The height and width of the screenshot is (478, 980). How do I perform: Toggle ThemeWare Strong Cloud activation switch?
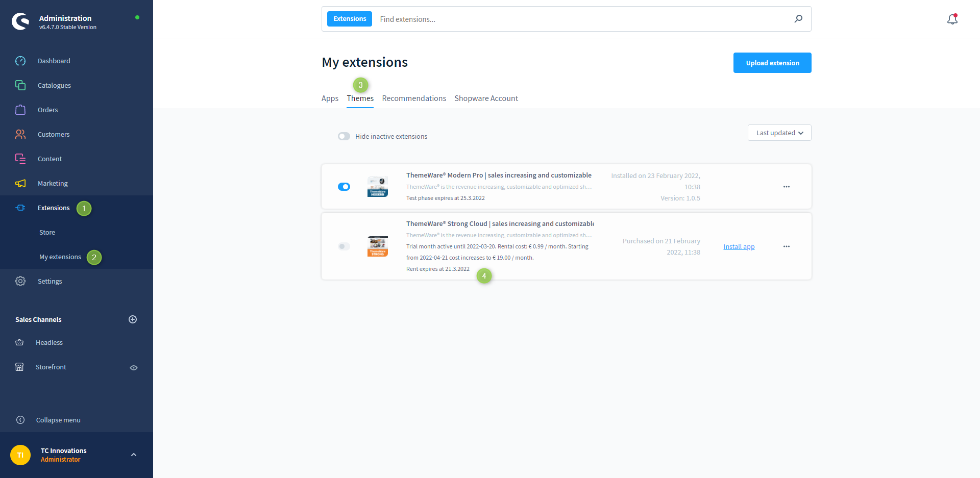(x=344, y=246)
